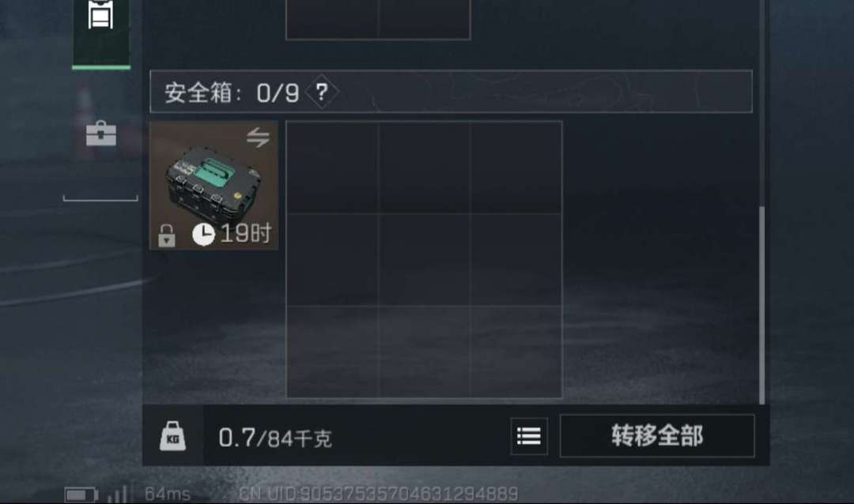Click the swap arrows icon on safe box item

(x=258, y=137)
